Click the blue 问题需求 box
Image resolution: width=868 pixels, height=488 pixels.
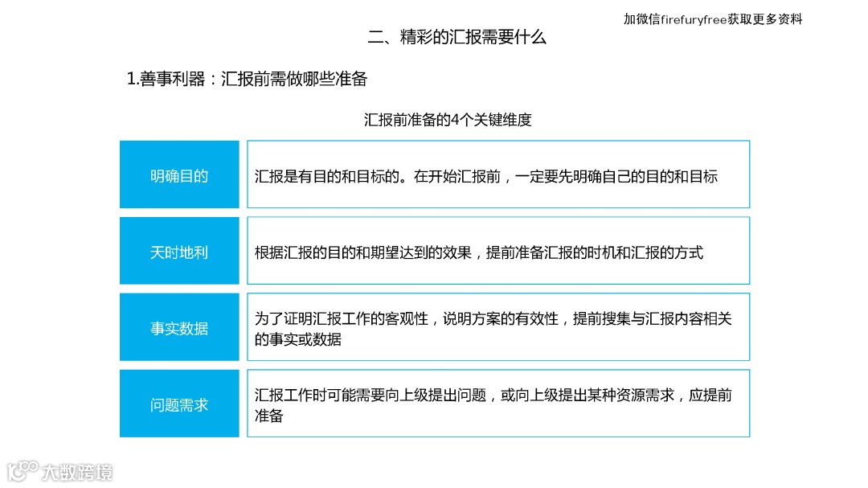point(179,404)
